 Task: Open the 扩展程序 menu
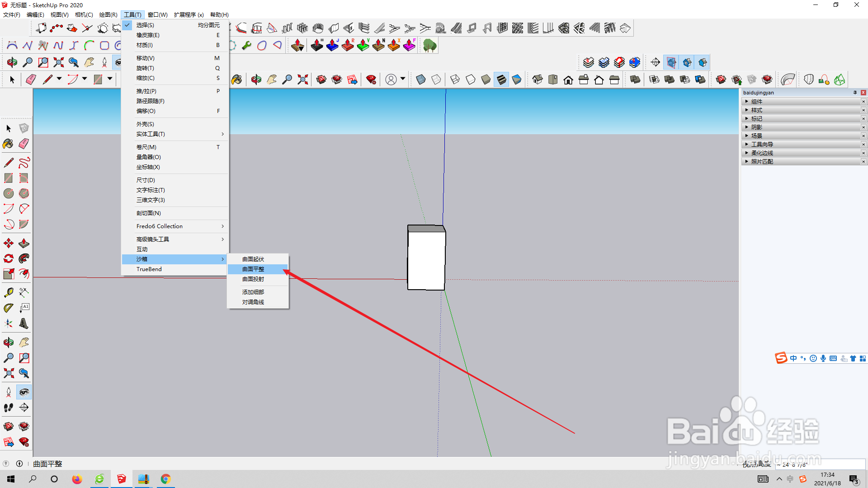(189, 15)
